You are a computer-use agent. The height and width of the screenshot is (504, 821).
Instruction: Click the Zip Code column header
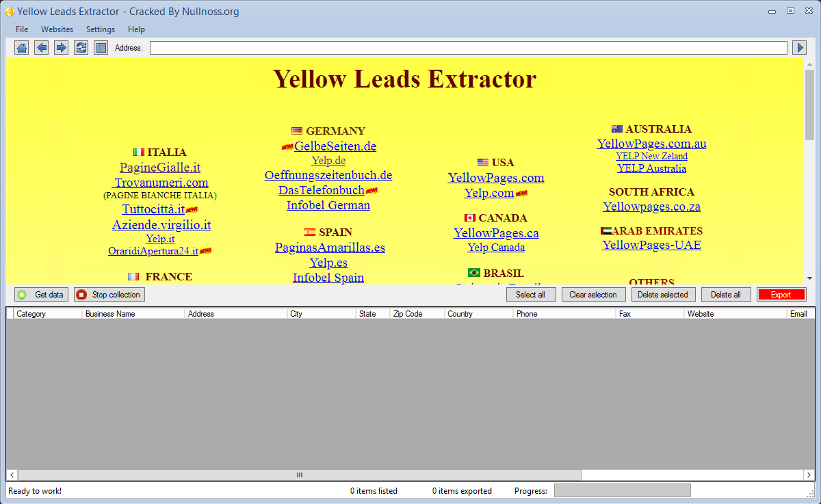[x=417, y=314]
